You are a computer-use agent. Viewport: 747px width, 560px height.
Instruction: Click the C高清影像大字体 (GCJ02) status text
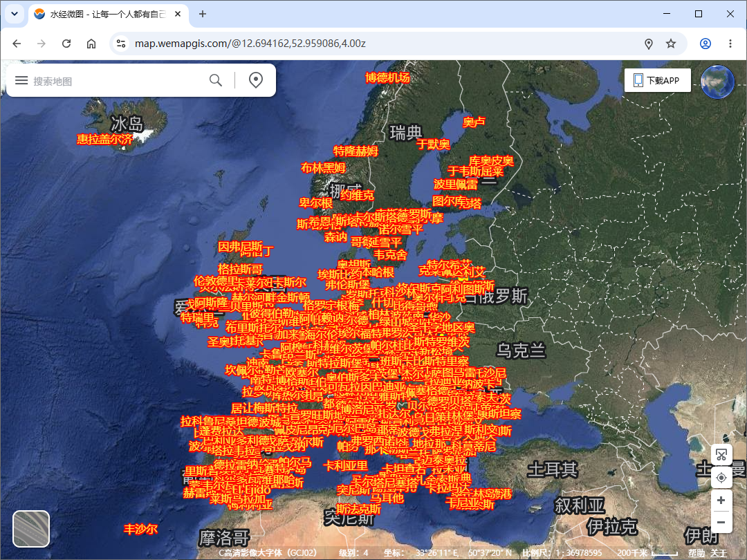click(267, 553)
